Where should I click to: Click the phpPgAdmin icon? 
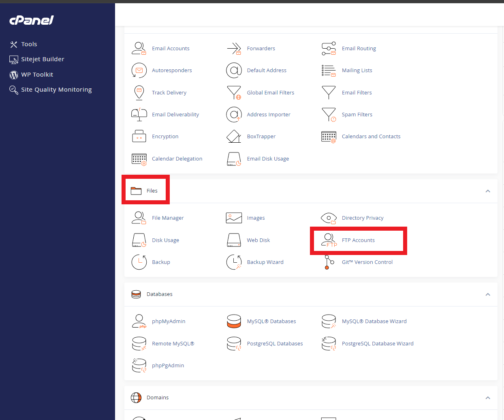139,365
